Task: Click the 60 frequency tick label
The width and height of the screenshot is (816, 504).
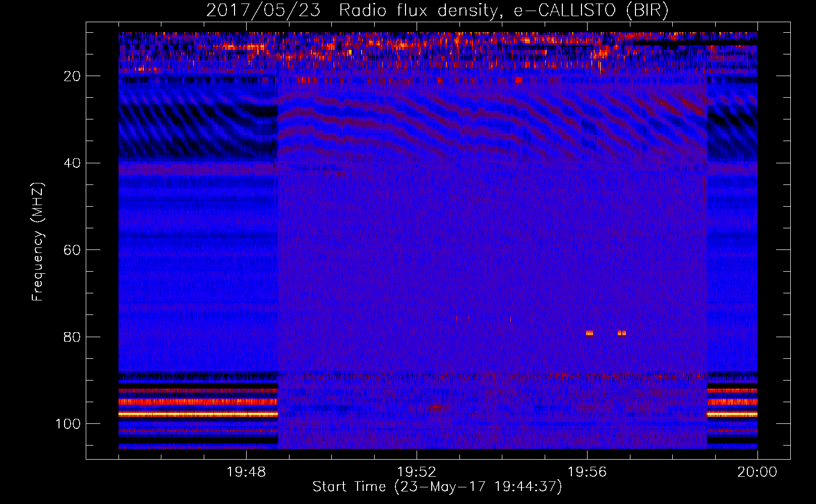Action: tap(72, 250)
